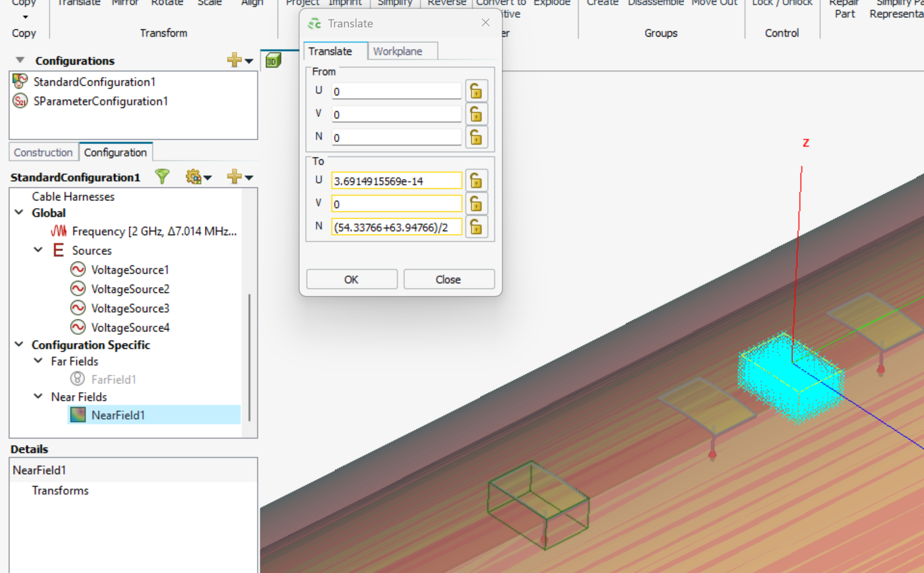Viewport: 924px width, 573px height.
Task: Click the NearField1 icon in the tree
Action: (x=78, y=415)
